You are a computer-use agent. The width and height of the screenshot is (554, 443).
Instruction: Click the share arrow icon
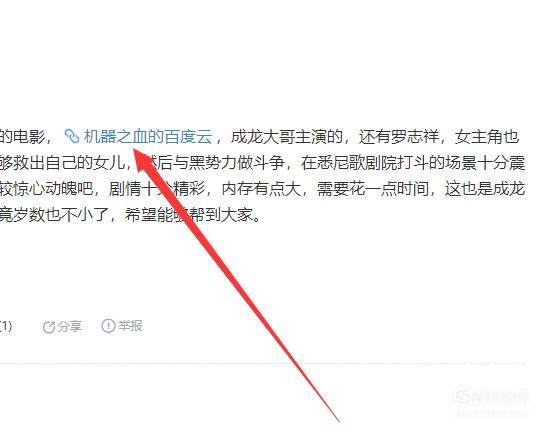tap(48, 327)
